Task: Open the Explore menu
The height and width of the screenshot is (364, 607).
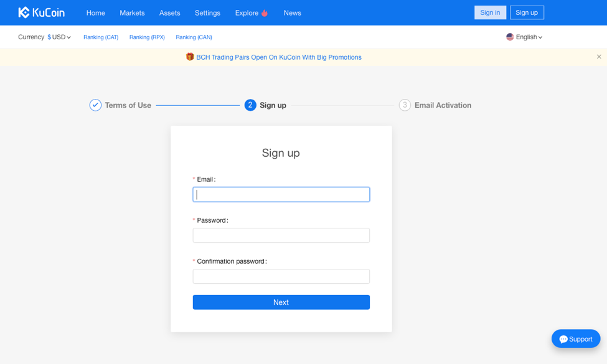Action: tap(247, 13)
